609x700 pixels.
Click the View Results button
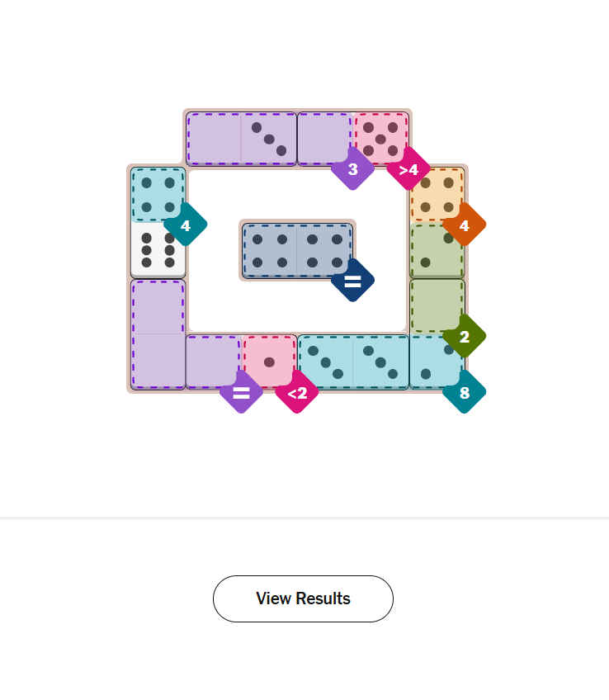303,598
